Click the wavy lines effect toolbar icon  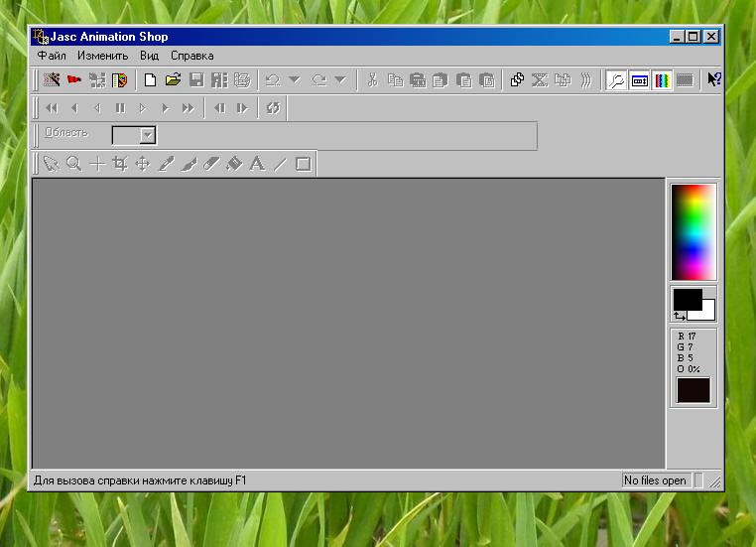[585, 80]
